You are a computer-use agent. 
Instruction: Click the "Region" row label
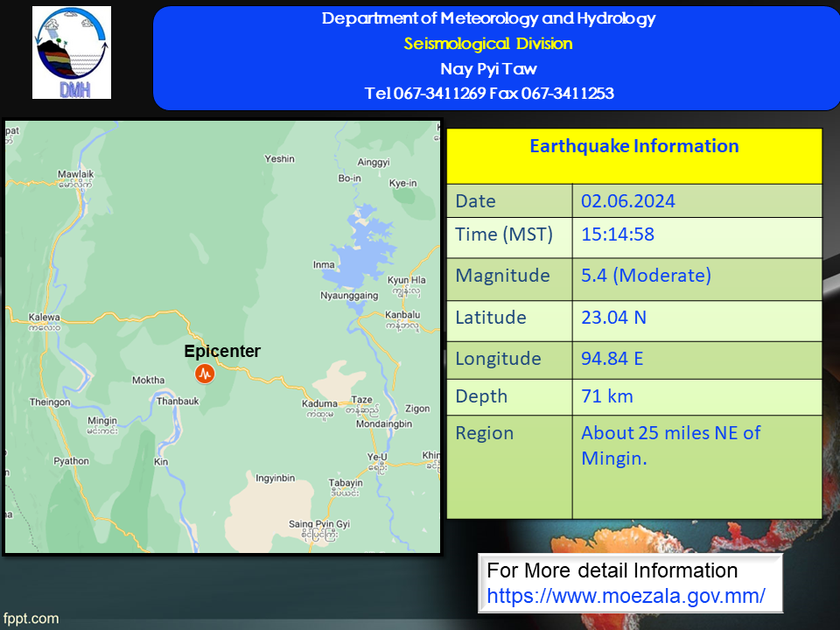[484, 433]
